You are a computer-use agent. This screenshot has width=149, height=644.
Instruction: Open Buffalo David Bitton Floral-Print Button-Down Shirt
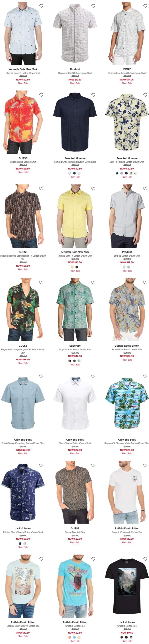[x=127, y=349]
